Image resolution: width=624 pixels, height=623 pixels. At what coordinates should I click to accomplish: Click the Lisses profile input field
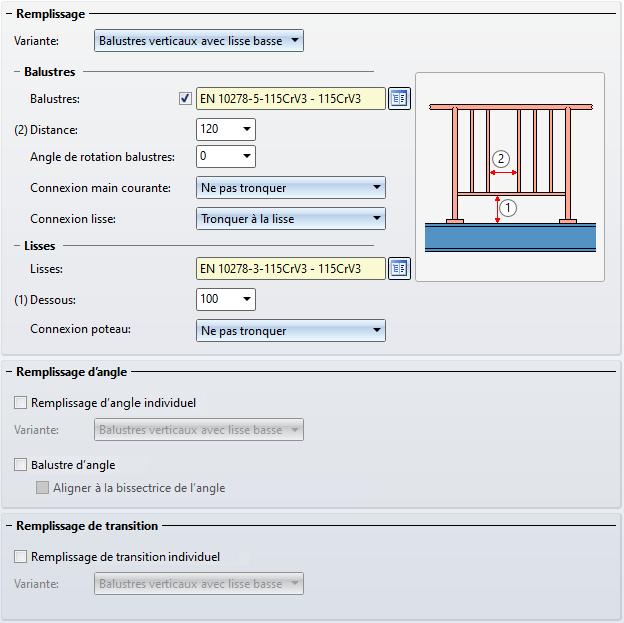[291, 268]
